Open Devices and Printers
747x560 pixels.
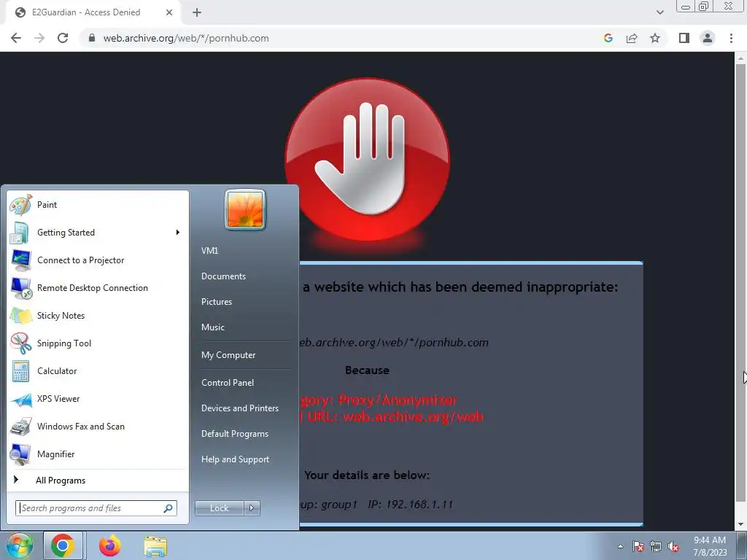tap(239, 408)
